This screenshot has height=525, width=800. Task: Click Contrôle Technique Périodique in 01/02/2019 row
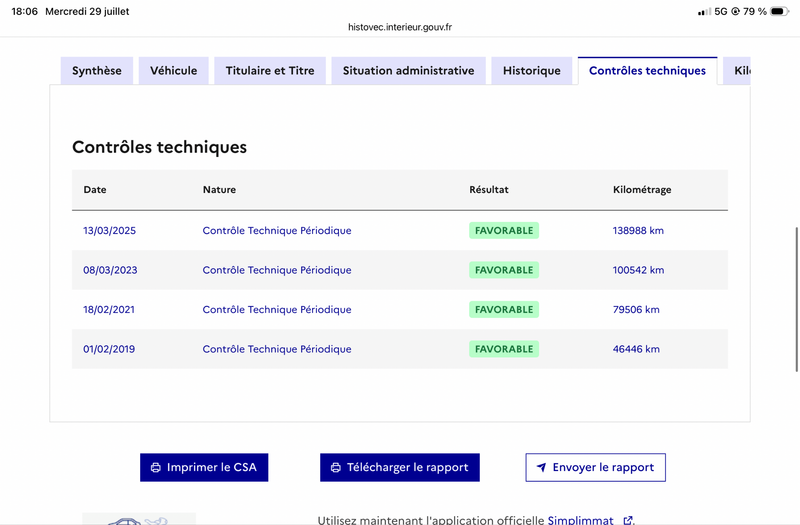pos(277,349)
